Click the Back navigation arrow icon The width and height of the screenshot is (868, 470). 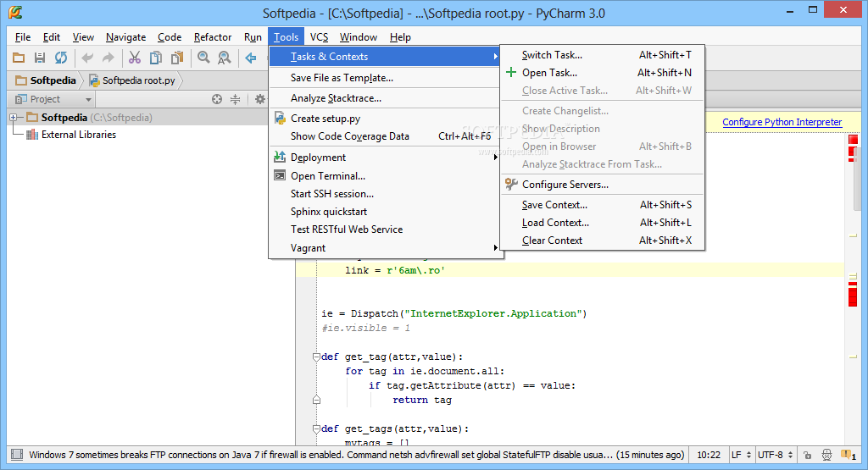pyautogui.click(x=251, y=58)
